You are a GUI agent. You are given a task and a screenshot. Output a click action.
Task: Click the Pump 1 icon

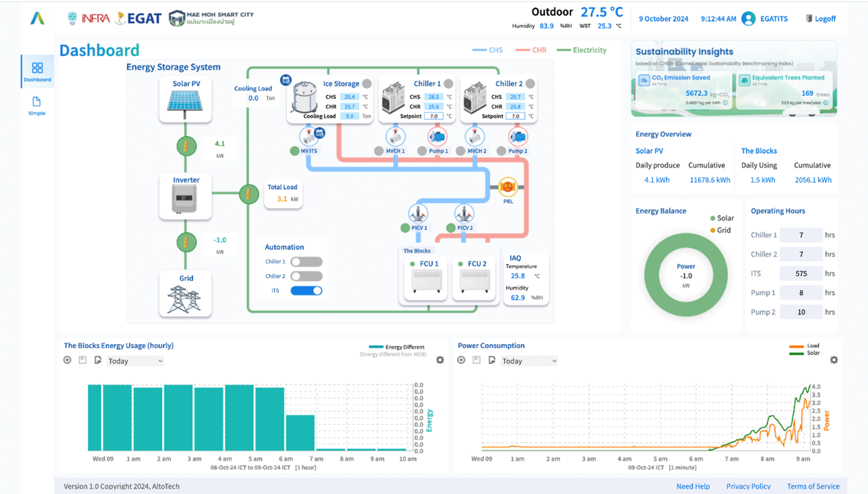tap(437, 137)
